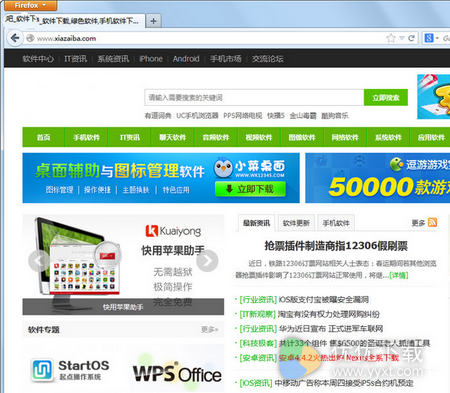Switch to the 软件更新 tab
Viewport: 450px width, 393px height.
[x=296, y=223]
